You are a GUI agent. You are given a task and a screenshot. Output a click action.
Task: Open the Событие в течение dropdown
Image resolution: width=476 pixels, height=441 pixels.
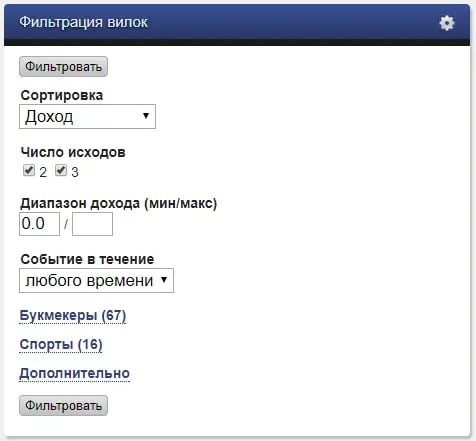click(x=96, y=281)
